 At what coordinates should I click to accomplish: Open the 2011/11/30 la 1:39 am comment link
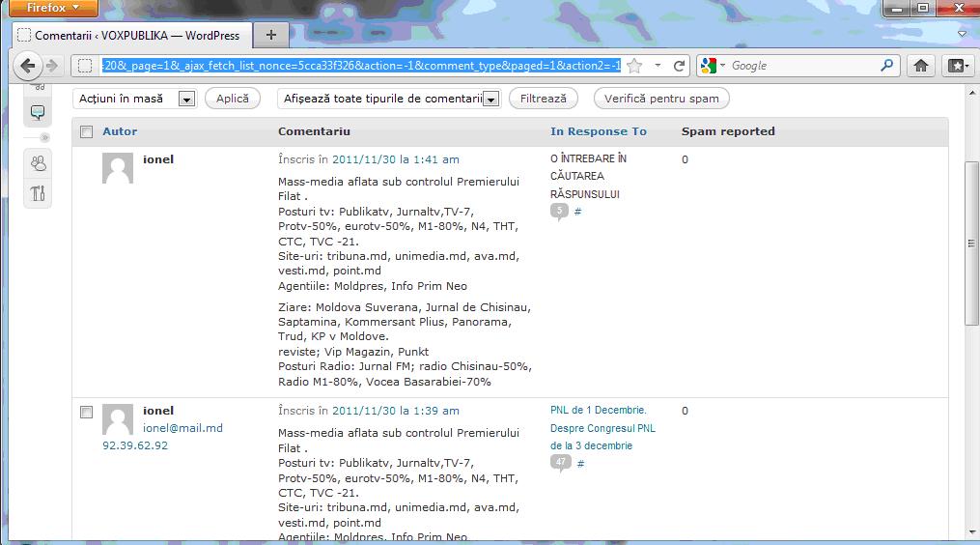(x=396, y=411)
